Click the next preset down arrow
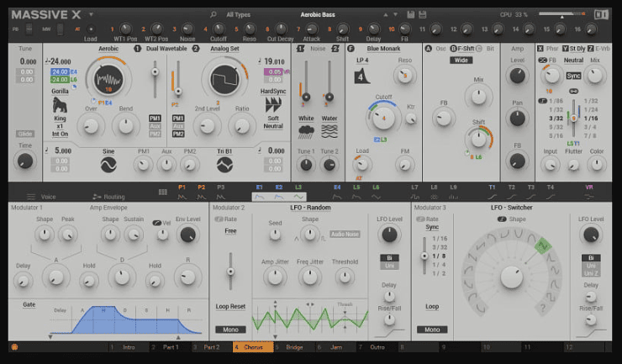This screenshot has width=622, height=364. (x=395, y=14)
